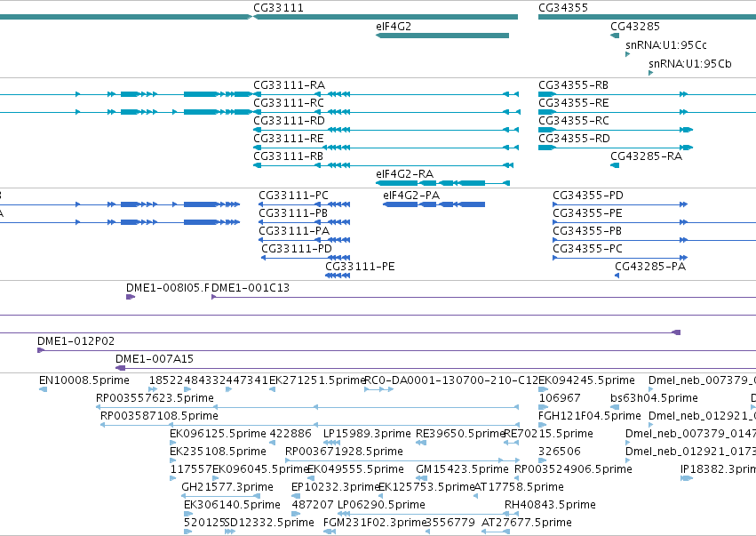Click EST RE39650.5prime
Screen dimensions: 756x536
421,443
